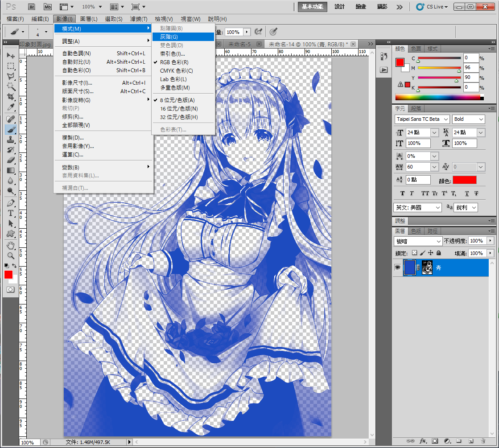Select the Pen tool
This screenshot has width=499, height=448.
11,203
